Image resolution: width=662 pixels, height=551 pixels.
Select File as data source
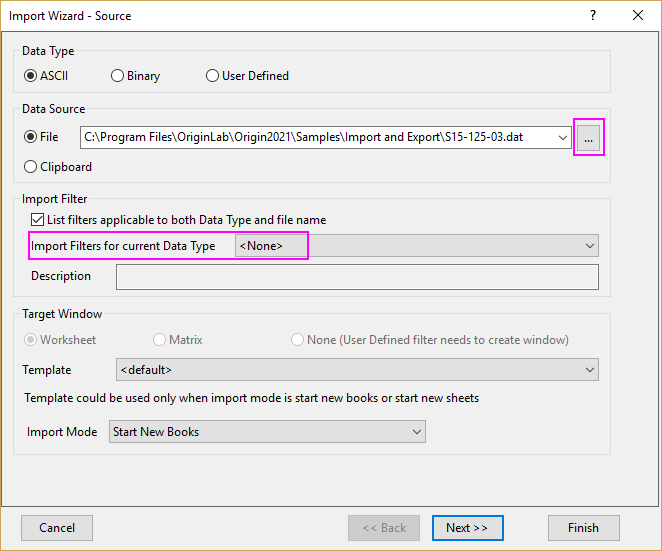[32, 137]
